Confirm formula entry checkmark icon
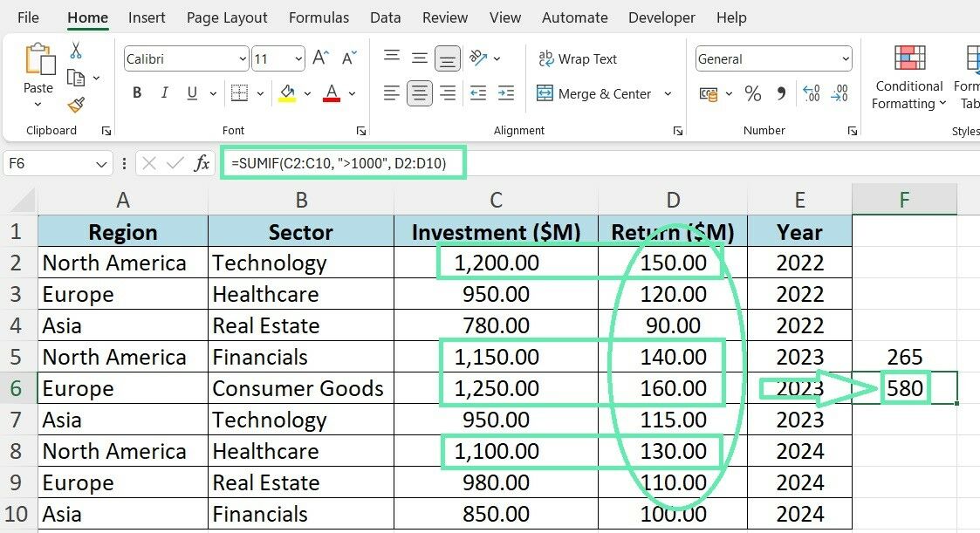Image resolution: width=980 pixels, height=533 pixels. tap(175, 164)
